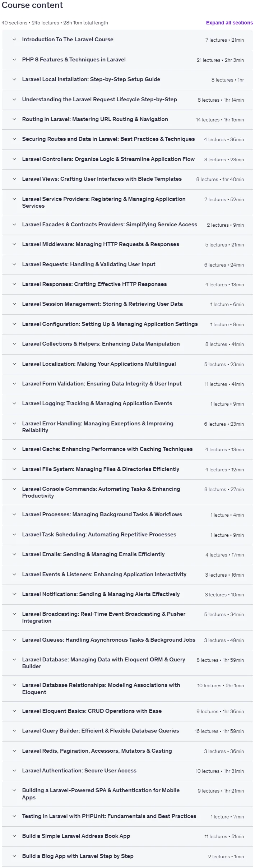Open the Laravel Local Installation setup guide section
The height and width of the screenshot is (868, 255).
click(x=127, y=80)
